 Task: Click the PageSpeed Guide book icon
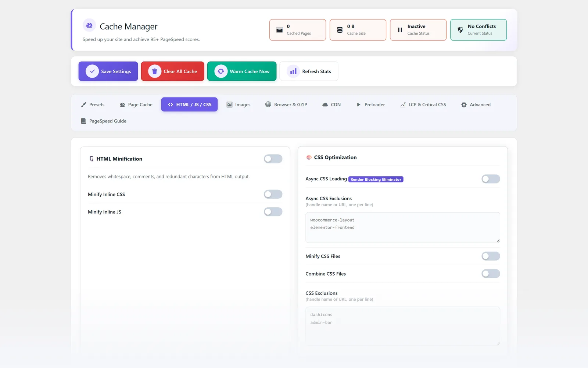83,121
